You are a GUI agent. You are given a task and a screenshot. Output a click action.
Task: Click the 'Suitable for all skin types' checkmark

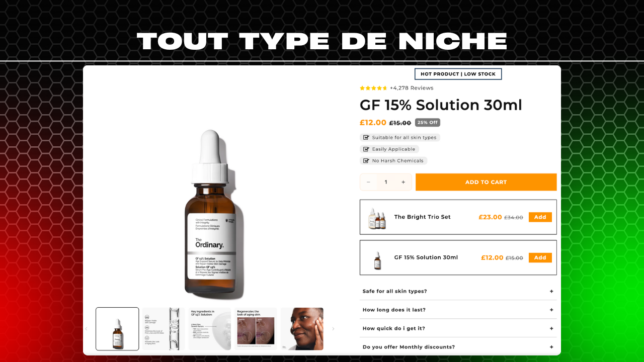click(x=366, y=137)
